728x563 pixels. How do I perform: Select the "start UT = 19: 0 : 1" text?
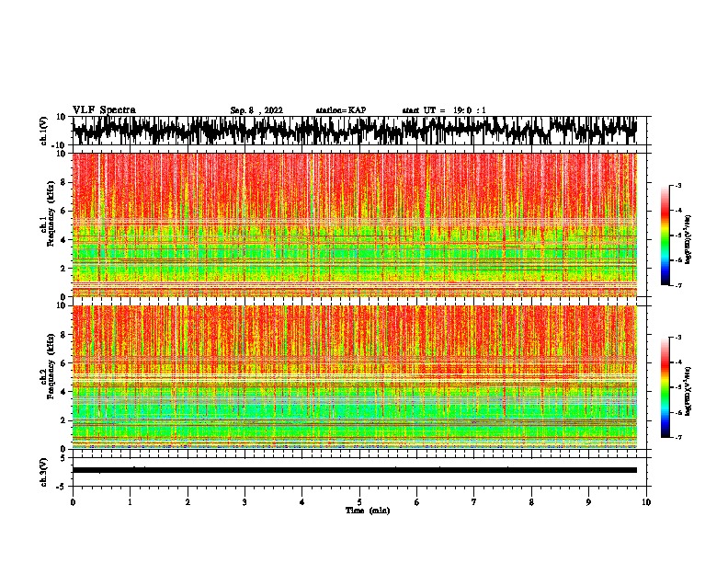(444, 110)
